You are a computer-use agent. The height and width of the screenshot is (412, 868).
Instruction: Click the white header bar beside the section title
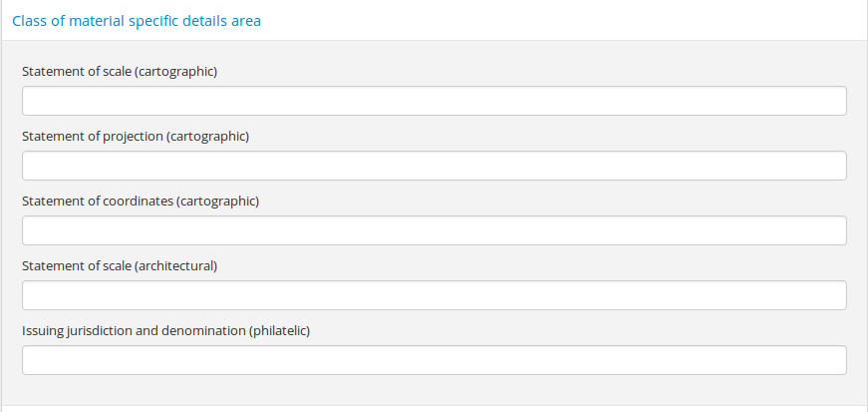[558, 21]
